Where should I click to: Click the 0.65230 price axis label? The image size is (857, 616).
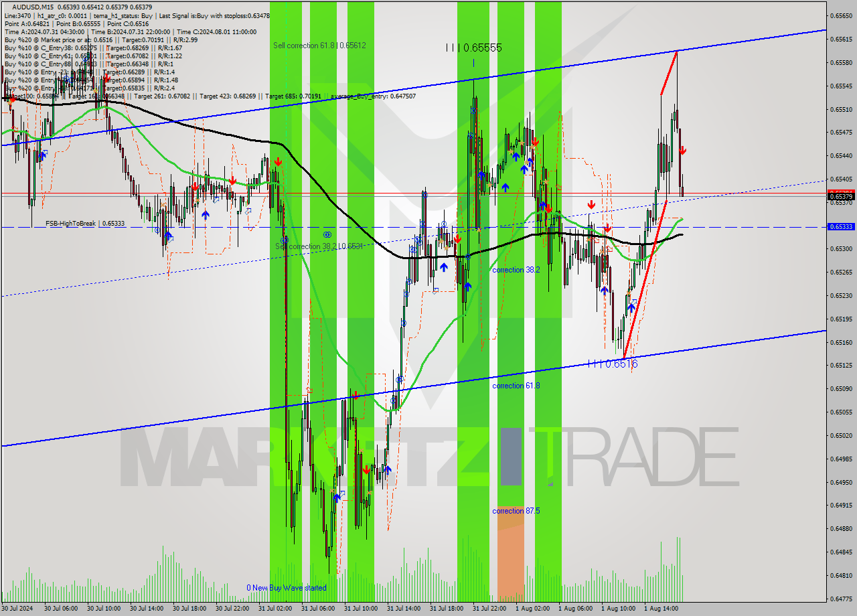coord(841,295)
